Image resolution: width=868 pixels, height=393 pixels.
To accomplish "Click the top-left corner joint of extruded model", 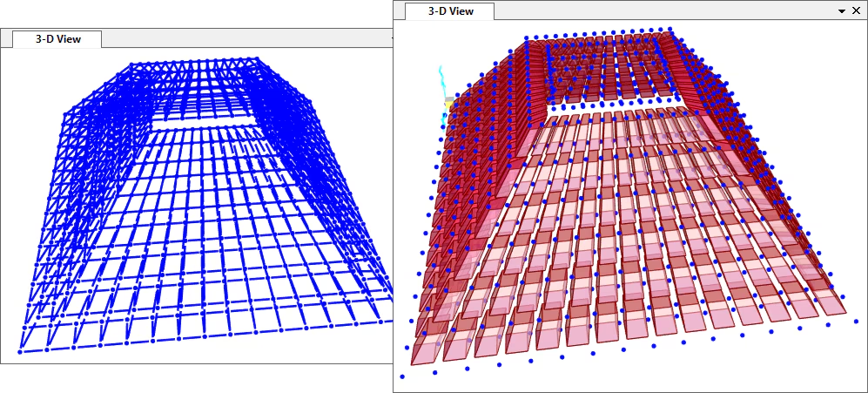I will [528, 37].
